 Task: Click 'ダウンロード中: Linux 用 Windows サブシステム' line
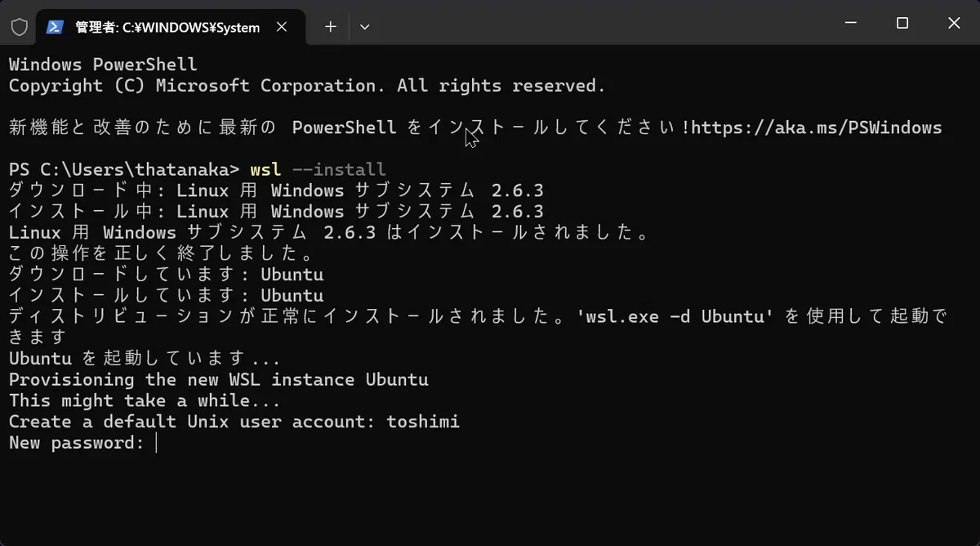[276, 190]
